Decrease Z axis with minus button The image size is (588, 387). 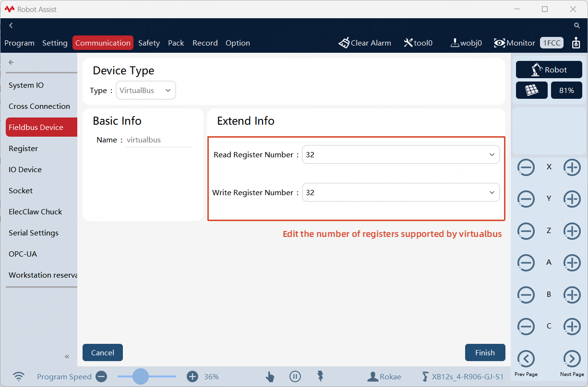(526, 231)
